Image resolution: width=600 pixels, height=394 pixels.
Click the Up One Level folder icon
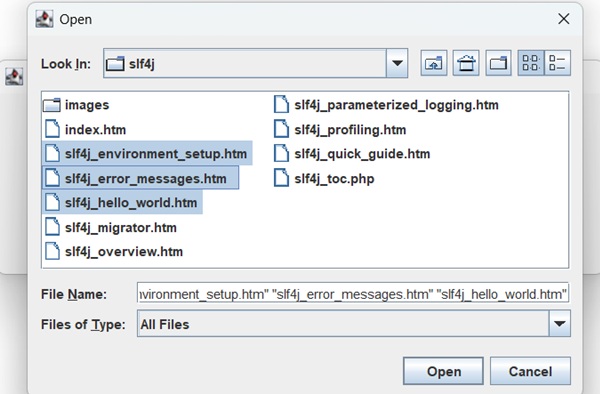point(434,63)
